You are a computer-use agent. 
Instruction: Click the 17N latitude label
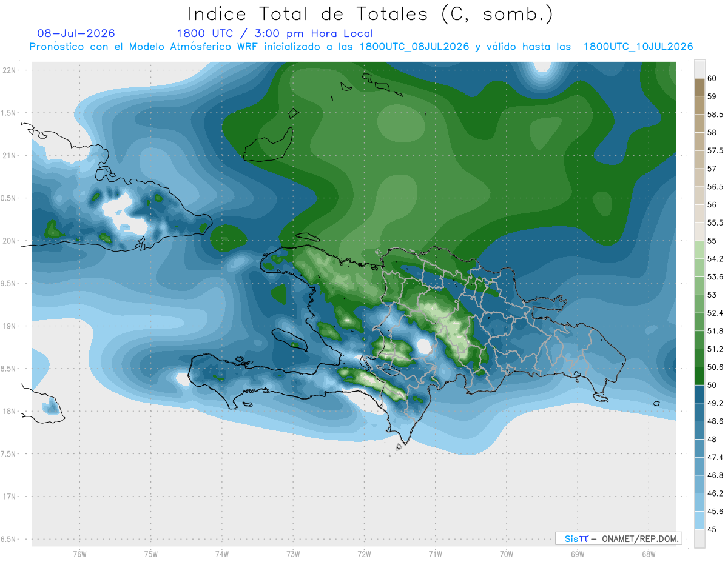(10, 497)
